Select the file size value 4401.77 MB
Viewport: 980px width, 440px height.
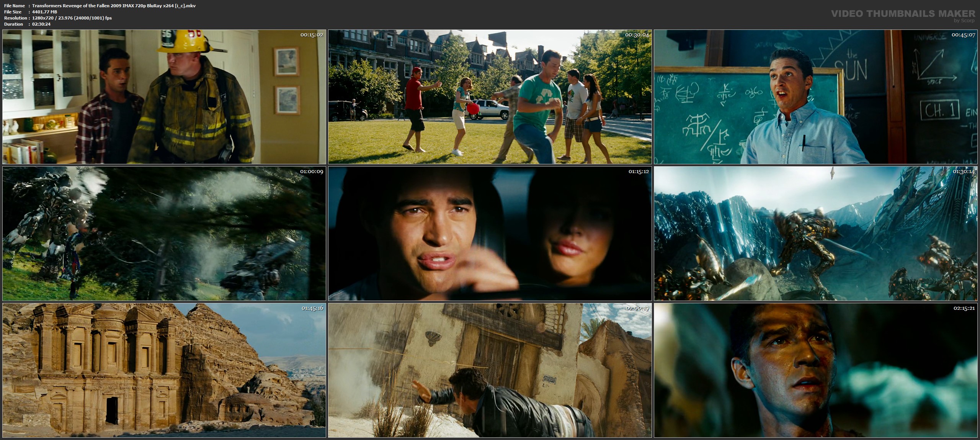pos(45,12)
